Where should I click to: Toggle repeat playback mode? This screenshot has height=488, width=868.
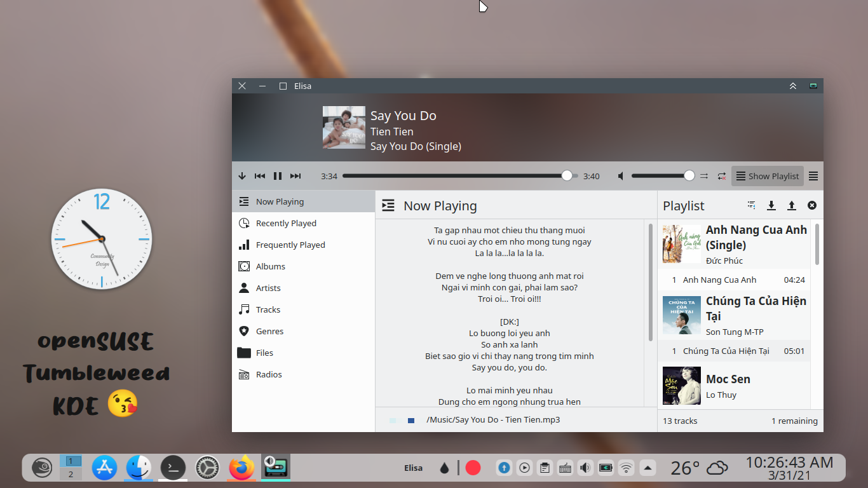click(x=722, y=176)
